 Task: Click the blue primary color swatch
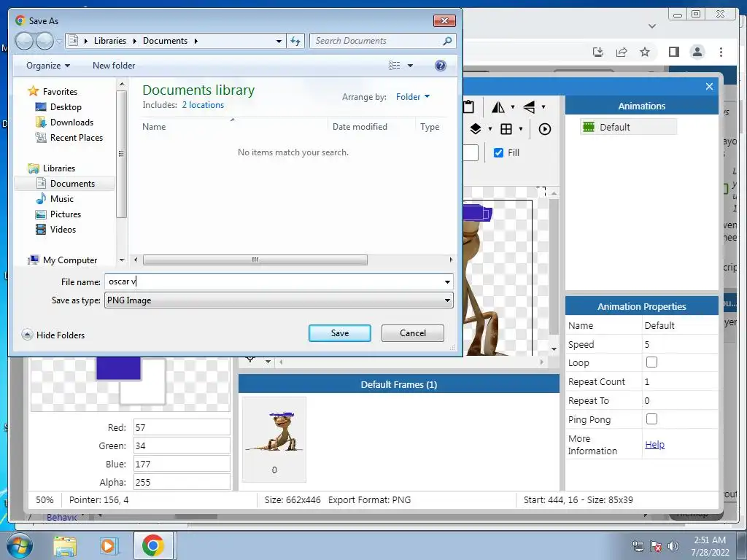coord(118,367)
